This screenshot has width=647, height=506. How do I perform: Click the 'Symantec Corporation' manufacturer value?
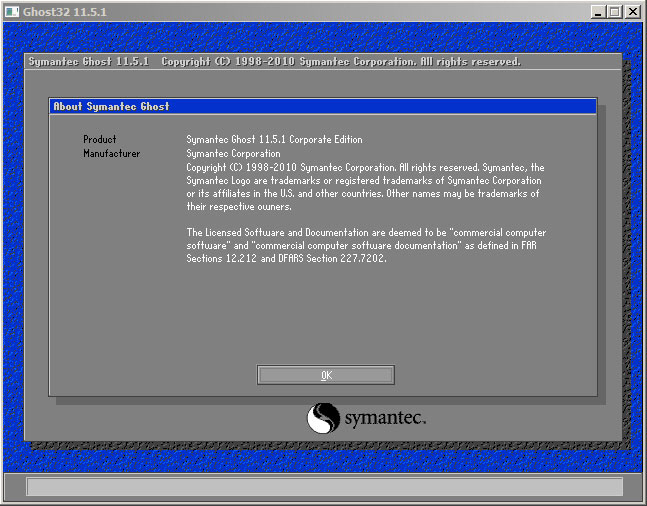233,154
